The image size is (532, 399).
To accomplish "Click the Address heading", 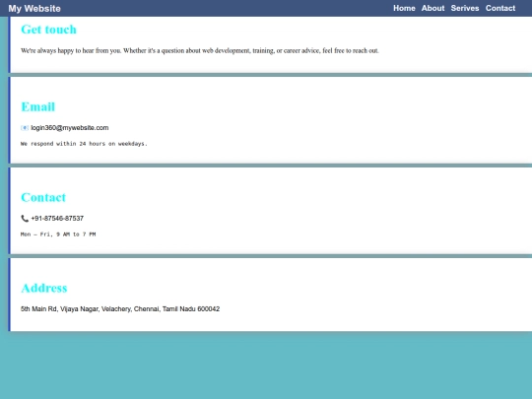I will click(x=44, y=288).
